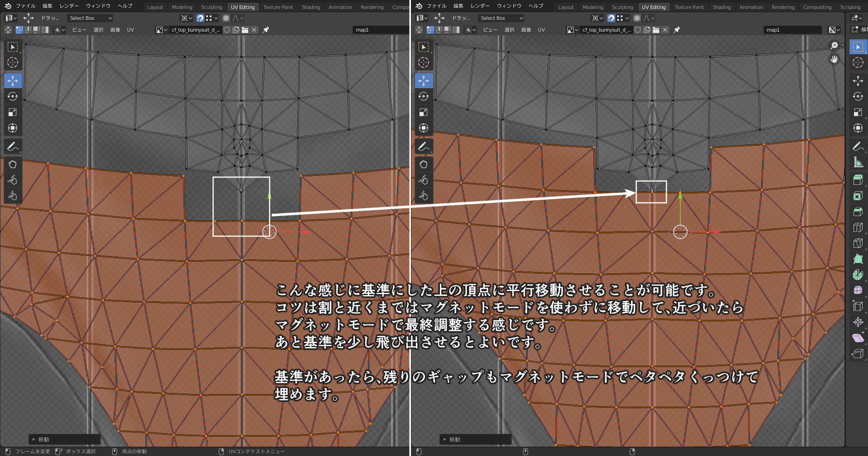Select the Annotate tool in left UV editor
Screen dimensions: 868x456
click(13, 146)
